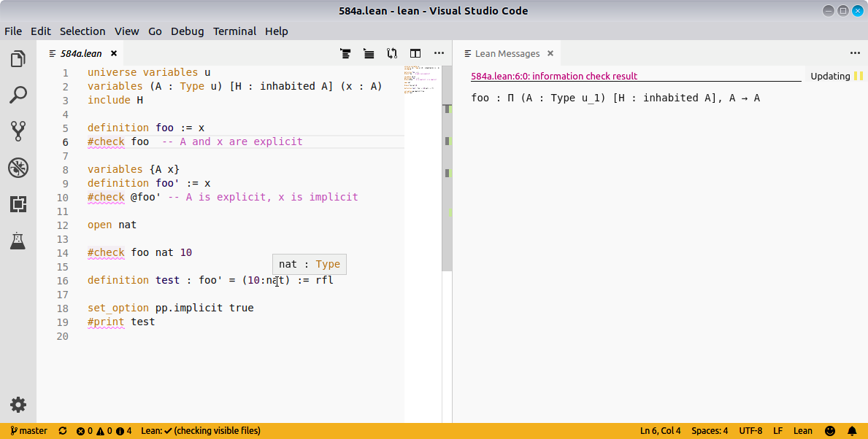868x439 pixels.
Task: Open the Debug view in activity bar
Action: click(18, 168)
